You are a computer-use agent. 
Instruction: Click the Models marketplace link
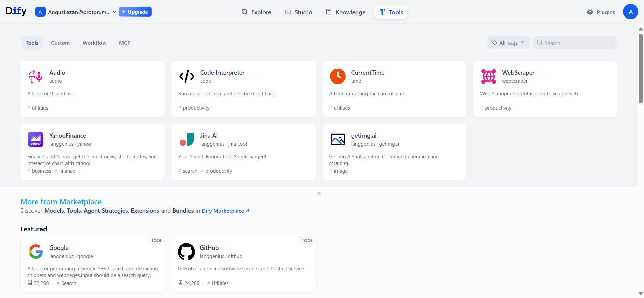point(54,211)
